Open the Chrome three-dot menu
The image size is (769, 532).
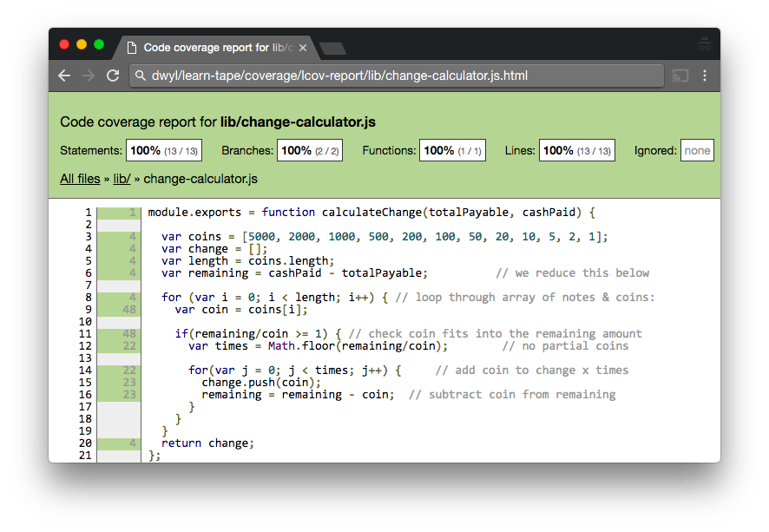click(705, 76)
